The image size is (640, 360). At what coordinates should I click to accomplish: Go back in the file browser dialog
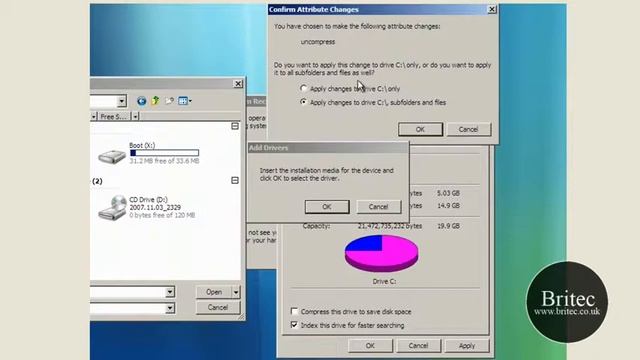pos(141,101)
